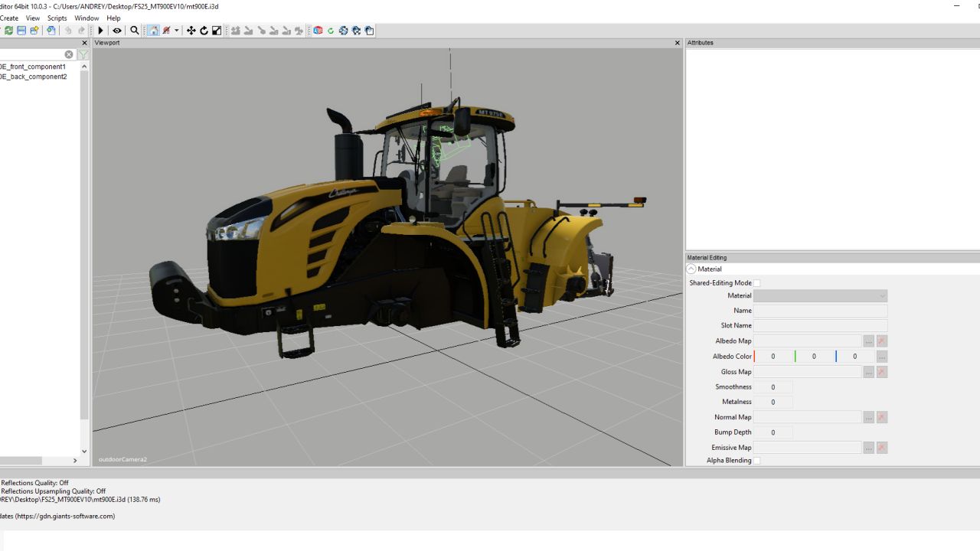Open the Material dropdown list
Image resolution: width=980 pixels, height=551 pixels.
click(820, 295)
